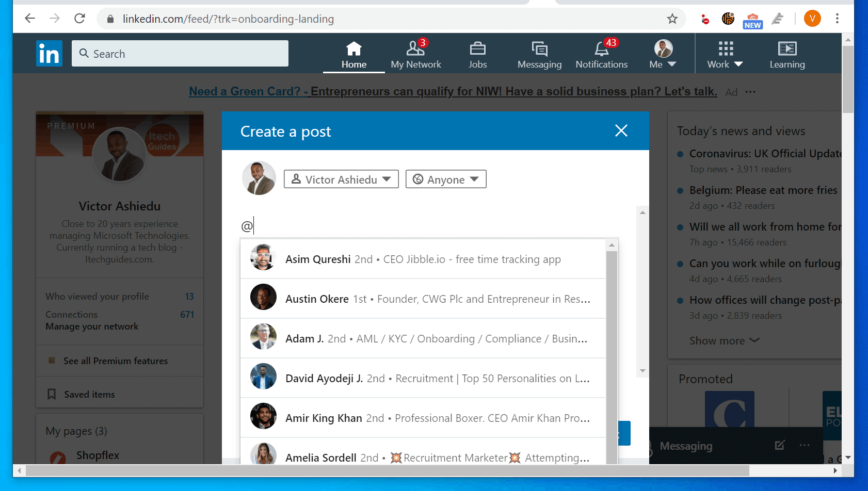Open the Messaging overlay options menu
This screenshot has width=868, height=491.
pyautogui.click(x=804, y=445)
